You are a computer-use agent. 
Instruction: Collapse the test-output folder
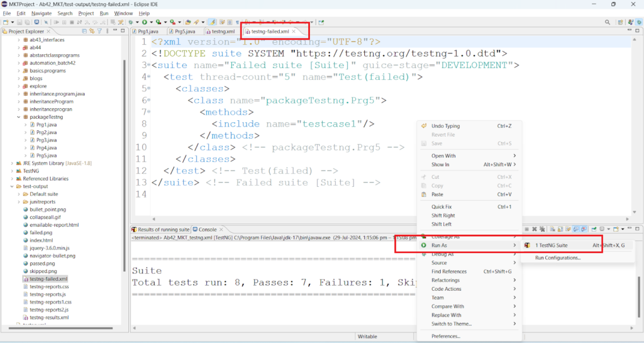[x=12, y=186]
